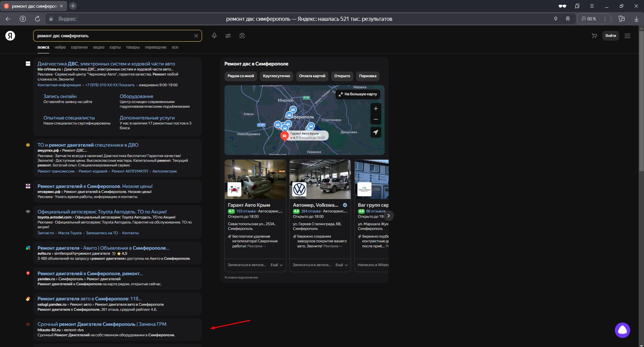Open the downloads icon
This screenshot has width=644, height=347.
click(x=636, y=19)
